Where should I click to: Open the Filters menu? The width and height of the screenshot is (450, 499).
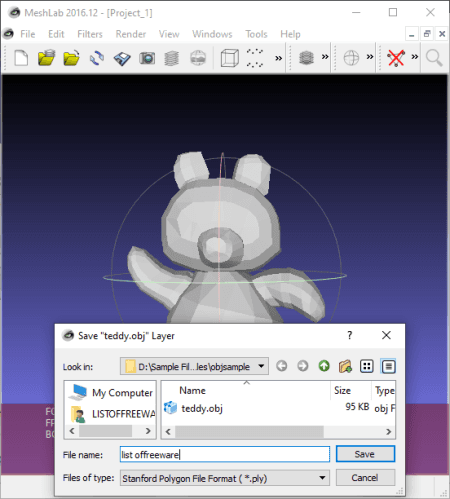(90, 34)
